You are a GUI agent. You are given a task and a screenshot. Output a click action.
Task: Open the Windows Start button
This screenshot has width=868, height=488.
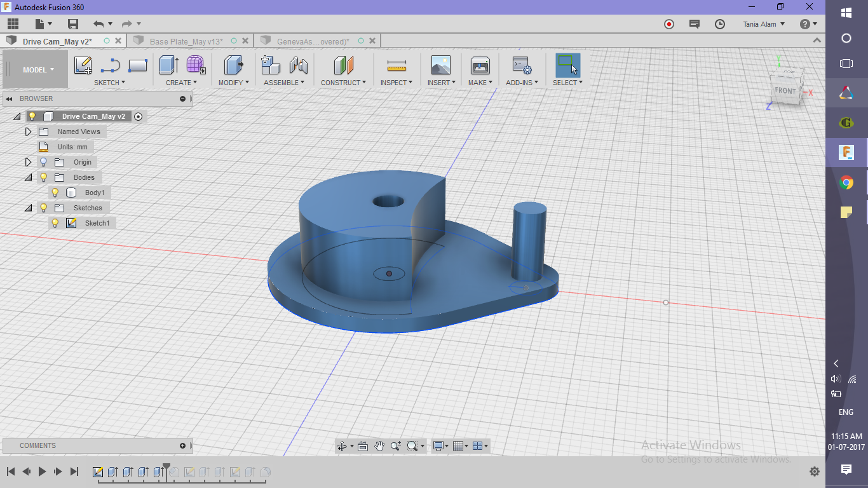846,13
